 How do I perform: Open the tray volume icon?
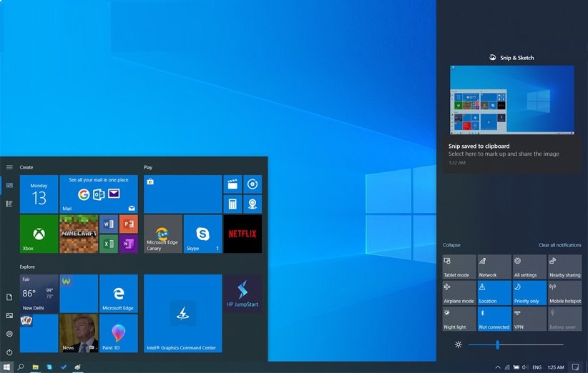pyautogui.click(x=524, y=367)
